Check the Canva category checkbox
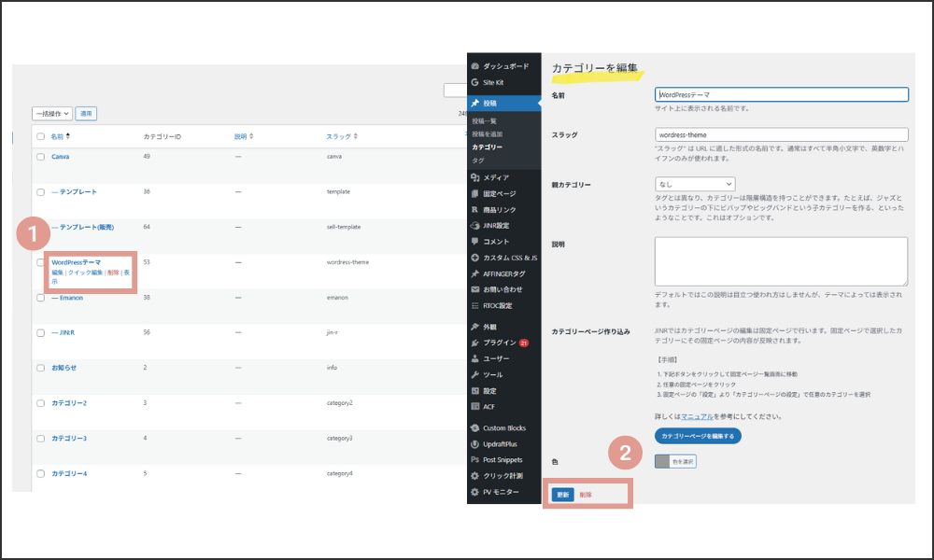Image resolution: width=934 pixels, height=560 pixels. click(40, 157)
